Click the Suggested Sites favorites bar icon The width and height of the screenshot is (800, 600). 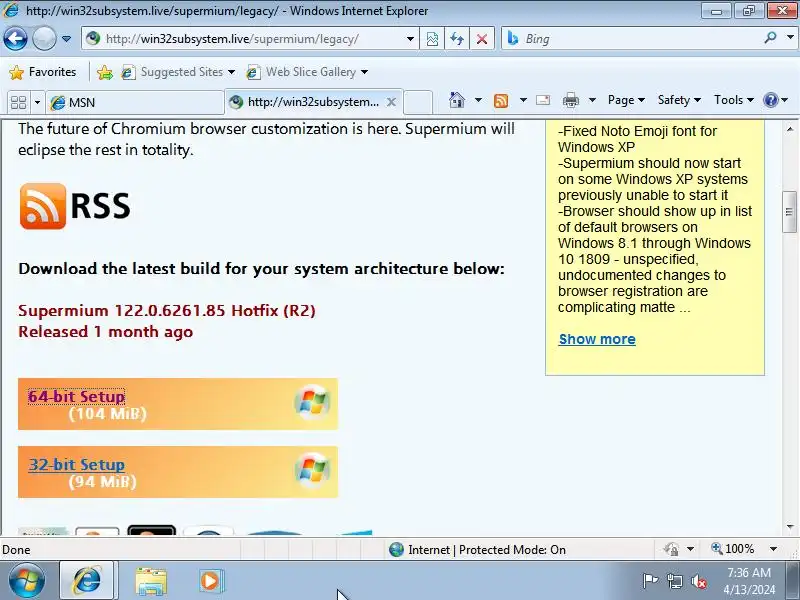(x=128, y=72)
